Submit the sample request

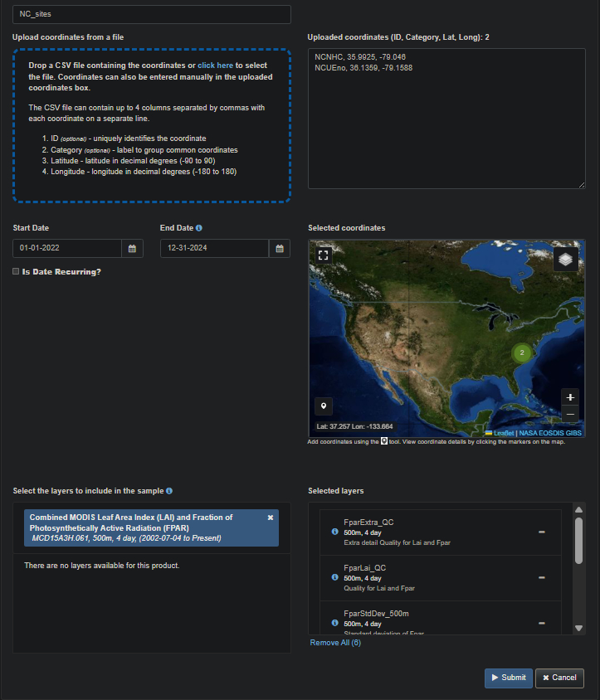coord(508,678)
